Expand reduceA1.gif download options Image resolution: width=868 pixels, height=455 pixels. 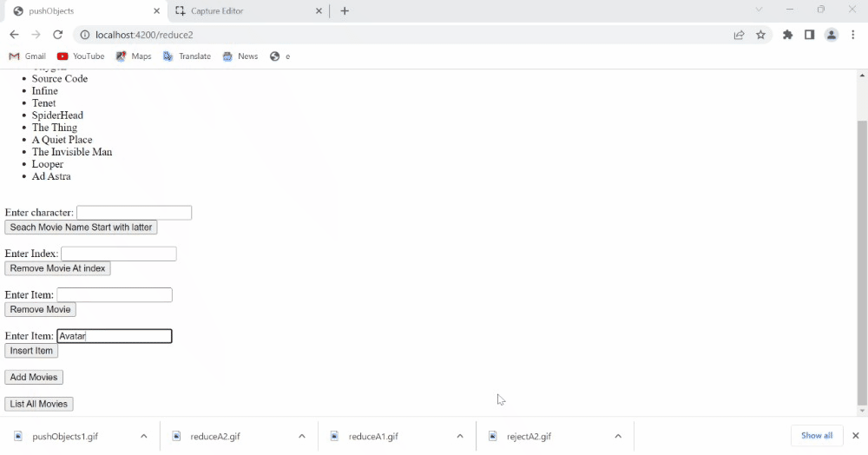tap(460, 436)
